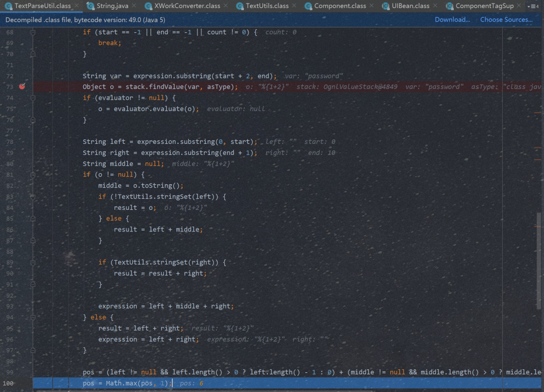Screen dimensions: 544x392
Task: Collapse the stringSet(left) block at line 83
Action: (33, 197)
